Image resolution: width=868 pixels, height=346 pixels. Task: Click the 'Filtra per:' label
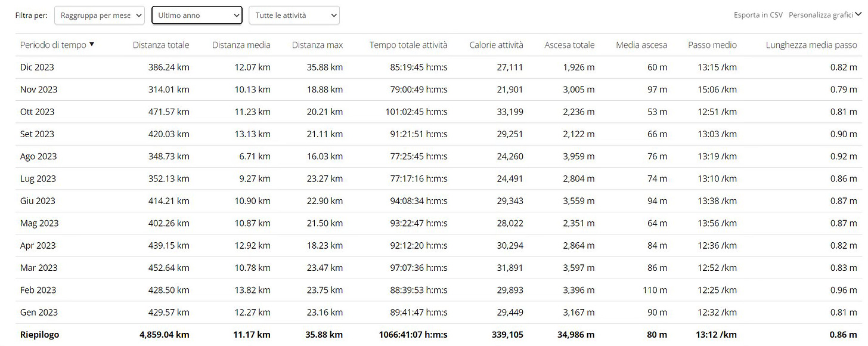[x=32, y=16]
